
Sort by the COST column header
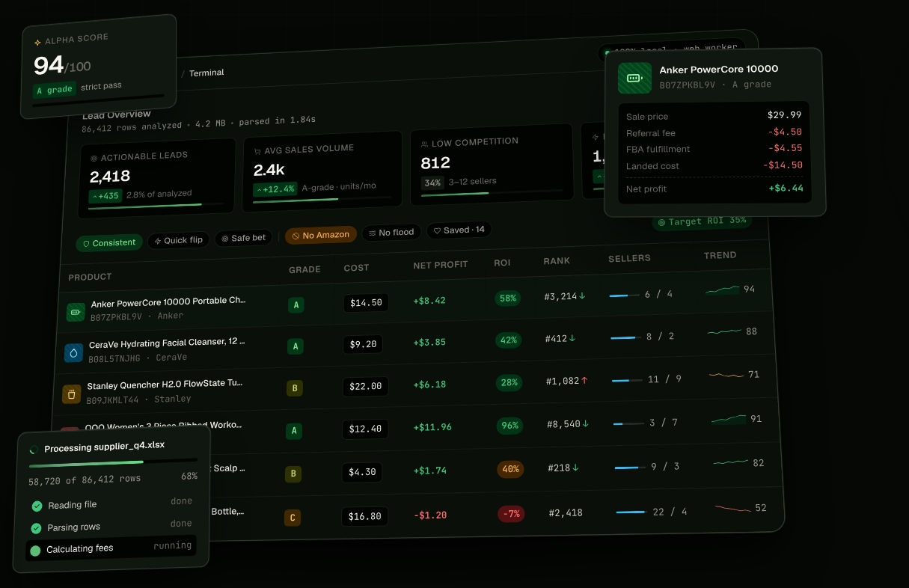(356, 268)
